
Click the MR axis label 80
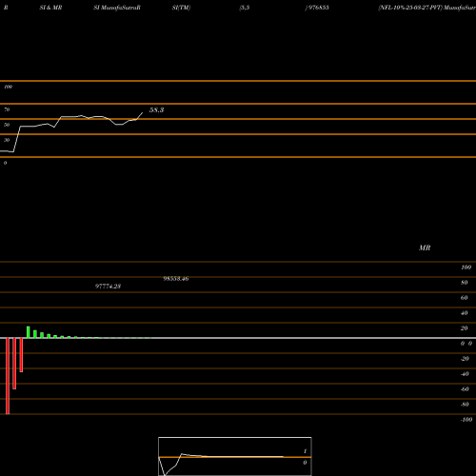click(x=465, y=283)
